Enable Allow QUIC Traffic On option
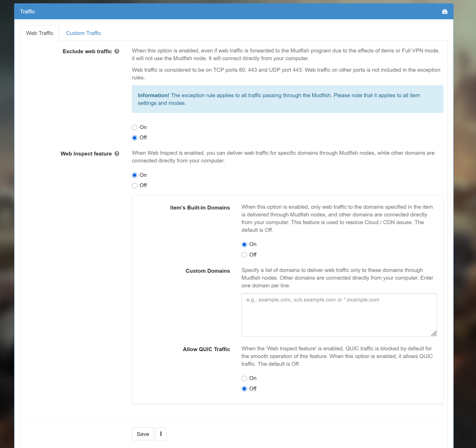Screen dimensions: 476x448 click(244, 378)
